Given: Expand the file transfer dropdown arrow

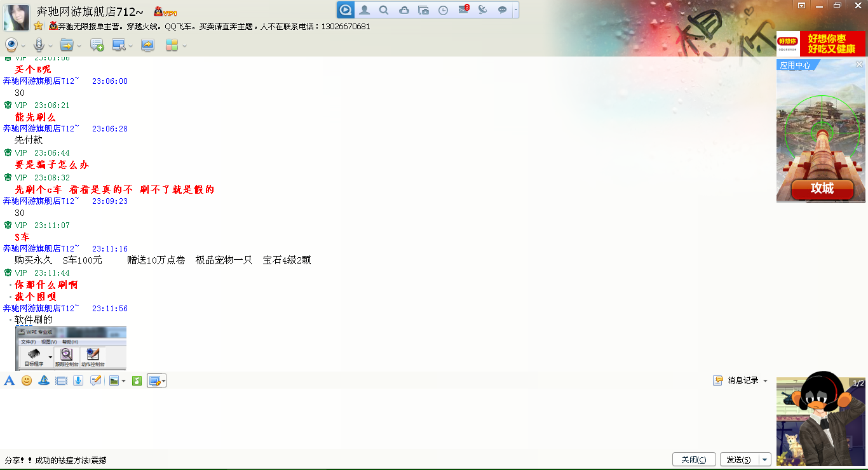Looking at the screenshot, I should 79,46.
